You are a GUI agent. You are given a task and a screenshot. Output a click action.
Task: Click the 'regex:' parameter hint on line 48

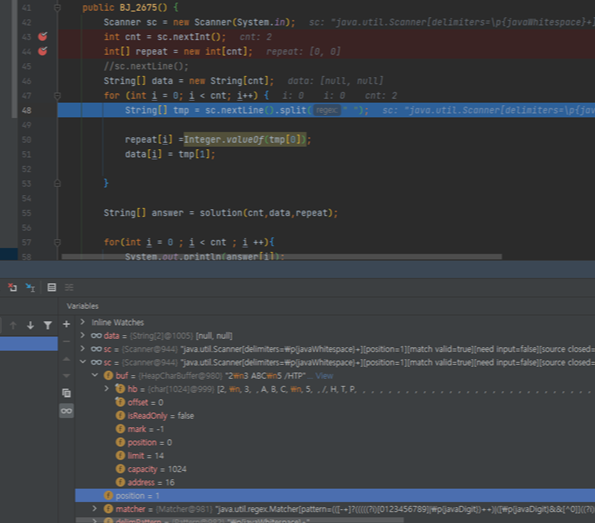327,110
